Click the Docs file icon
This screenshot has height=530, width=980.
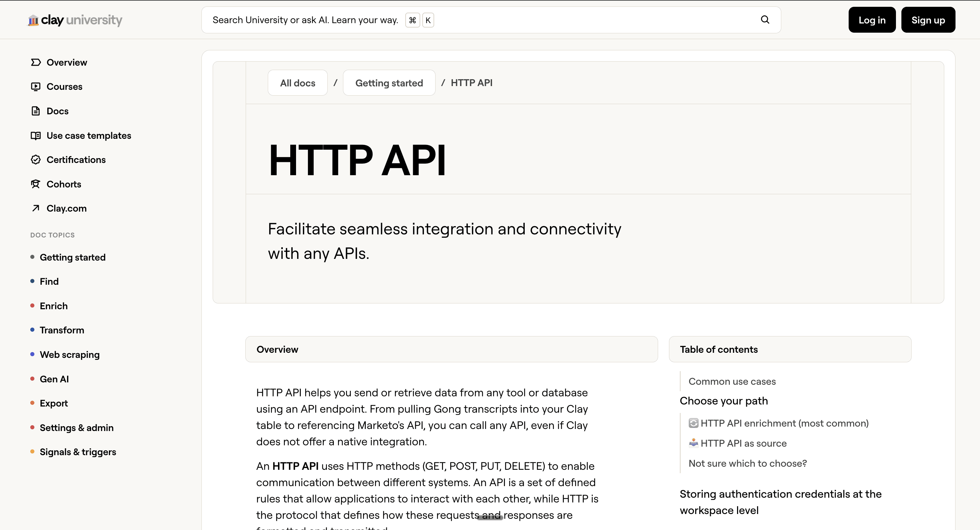point(36,111)
